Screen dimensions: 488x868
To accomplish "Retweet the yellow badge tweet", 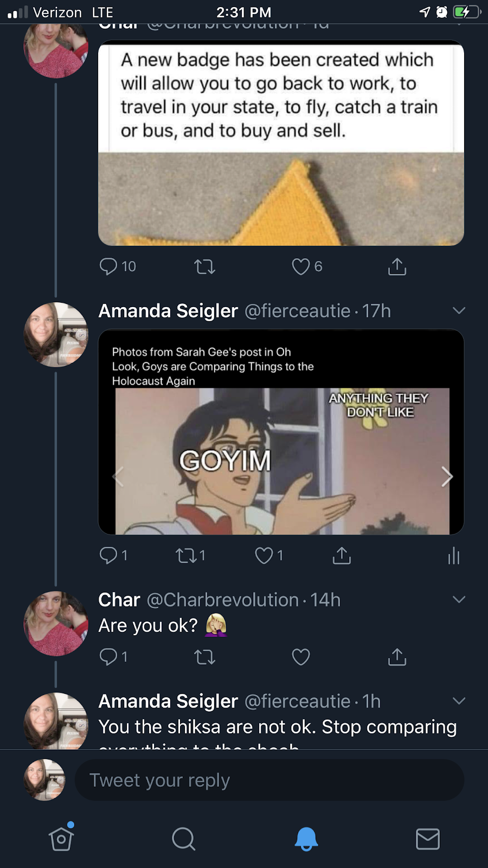I will pos(204,266).
